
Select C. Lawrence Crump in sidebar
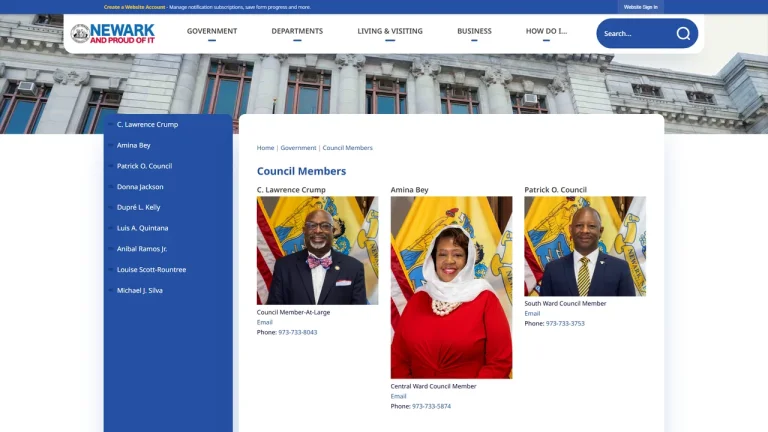pyautogui.click(x=147, y=124)
